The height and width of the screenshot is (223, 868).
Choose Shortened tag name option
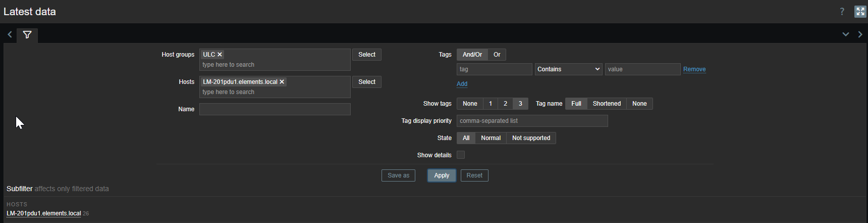click(607, 104)
